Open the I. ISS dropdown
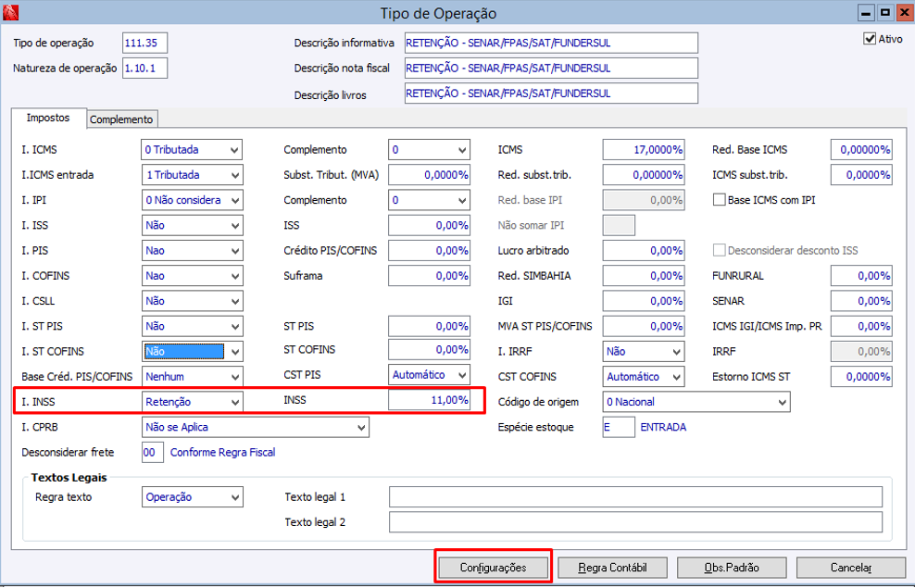 coord(192,225)
